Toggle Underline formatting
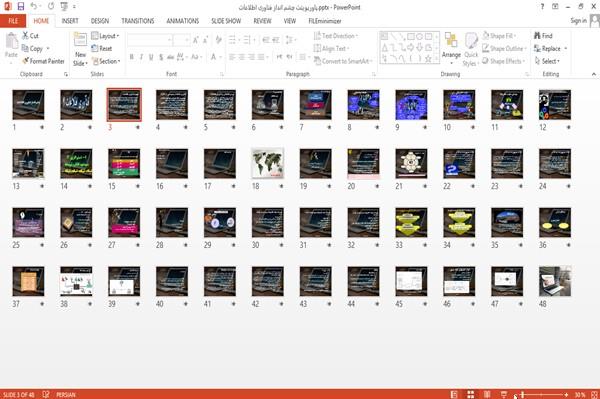This screenshot has width=600, height=399. 151,57
